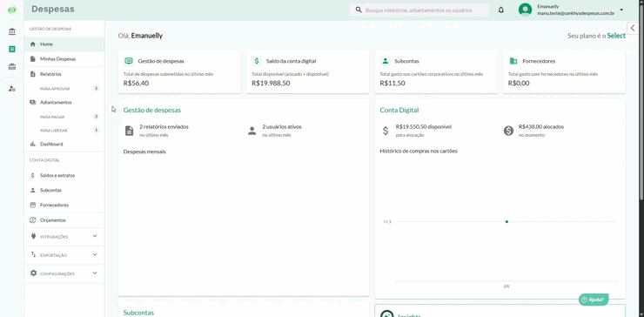Open the briefcase icon in left rail
644x317 pixels.
tap(12, 66)
